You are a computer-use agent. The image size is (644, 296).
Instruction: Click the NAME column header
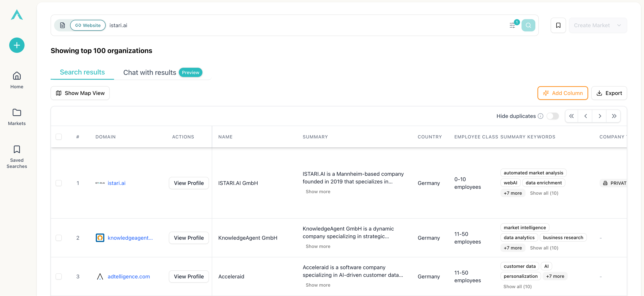[225, 137]
